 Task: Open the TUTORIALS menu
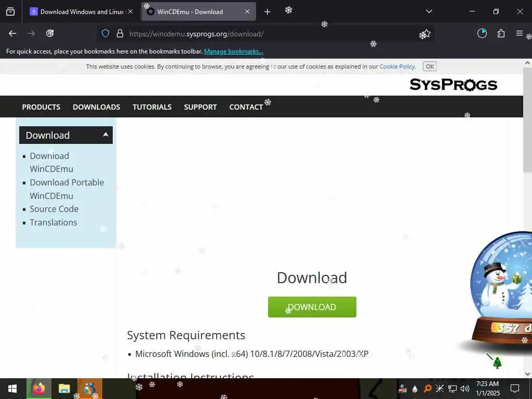tap(152, 107)
